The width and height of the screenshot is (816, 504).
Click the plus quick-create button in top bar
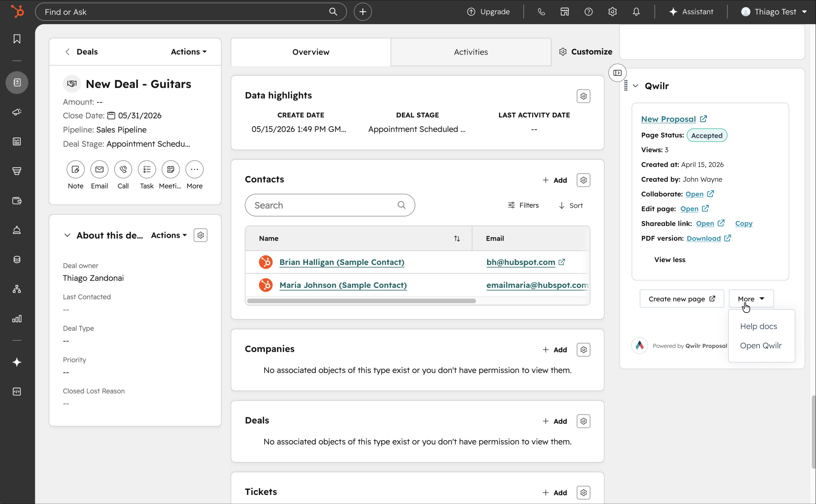[362, 12]
